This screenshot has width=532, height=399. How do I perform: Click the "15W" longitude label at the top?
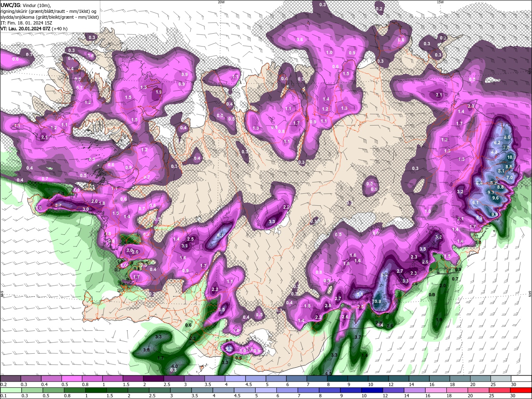pos(440,2)
